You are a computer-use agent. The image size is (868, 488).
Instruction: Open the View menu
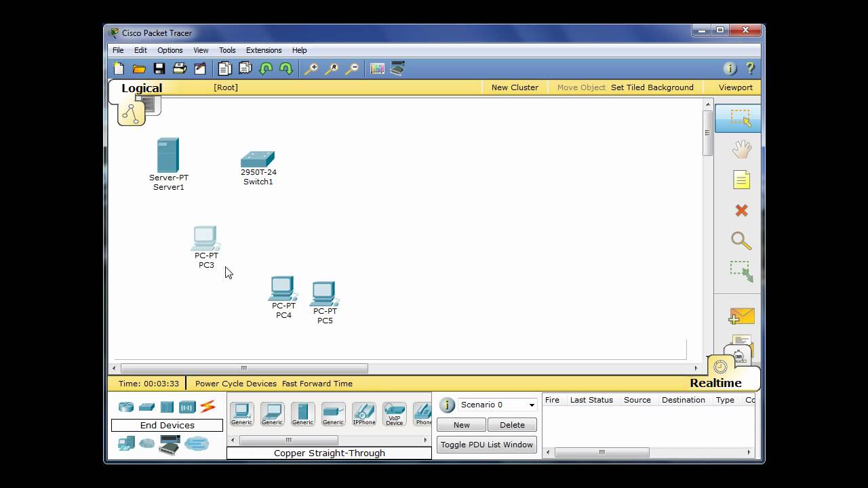tap(201, 50)
